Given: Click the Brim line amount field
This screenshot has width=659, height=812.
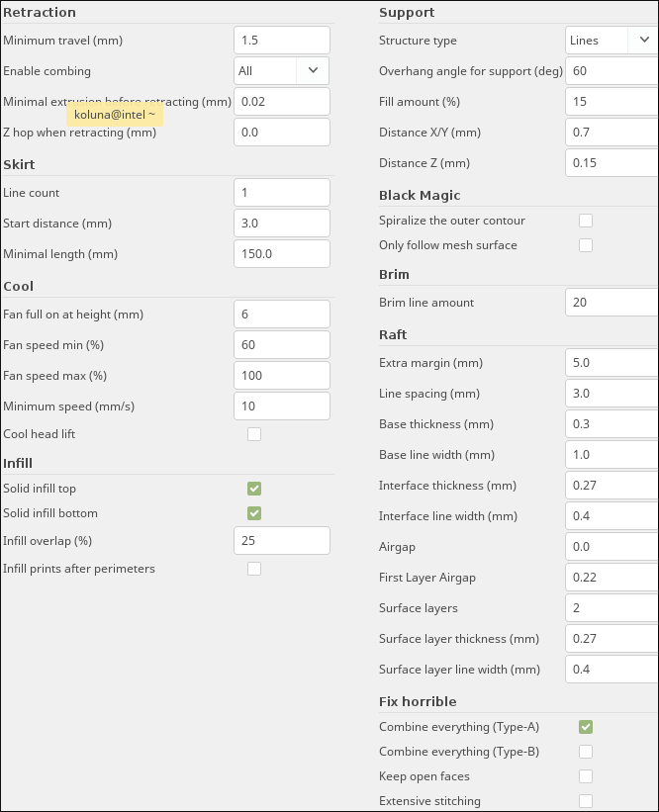Looking at the screenshot, I should point(612,303).
